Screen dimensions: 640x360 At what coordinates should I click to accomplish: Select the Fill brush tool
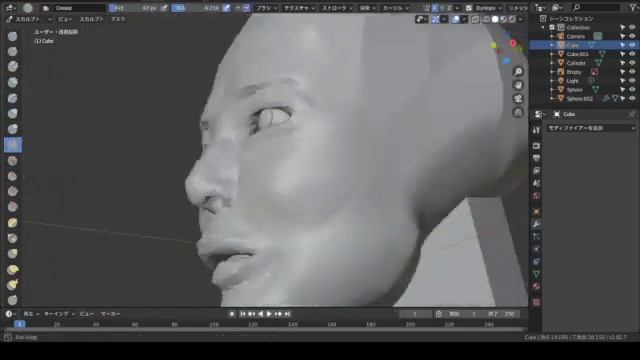coord(13,191)
